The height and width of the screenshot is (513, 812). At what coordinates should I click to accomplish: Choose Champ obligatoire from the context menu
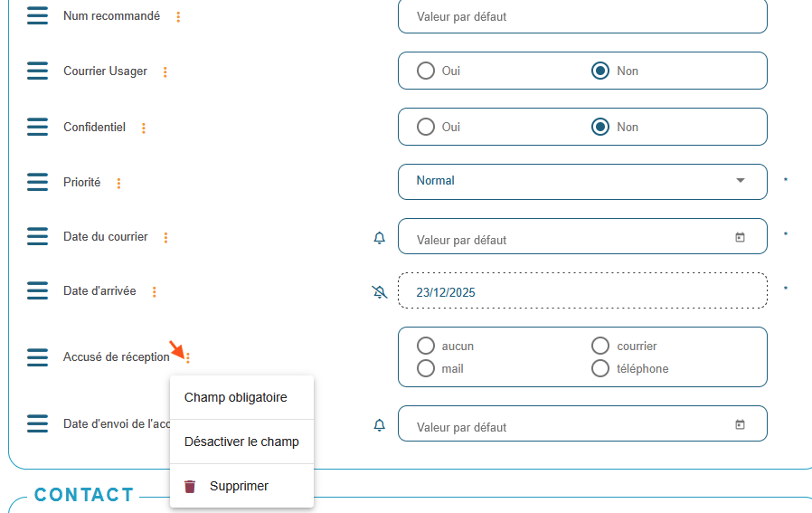click(x=235, y=397)
